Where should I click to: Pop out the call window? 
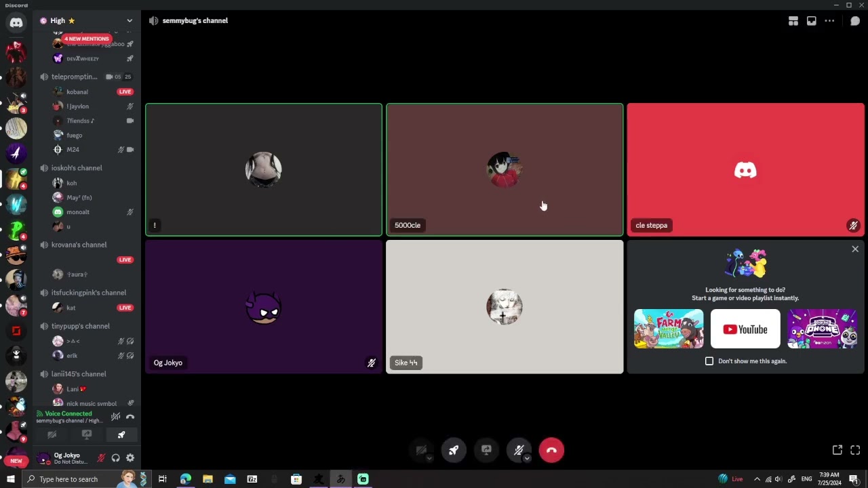point(837,450)
